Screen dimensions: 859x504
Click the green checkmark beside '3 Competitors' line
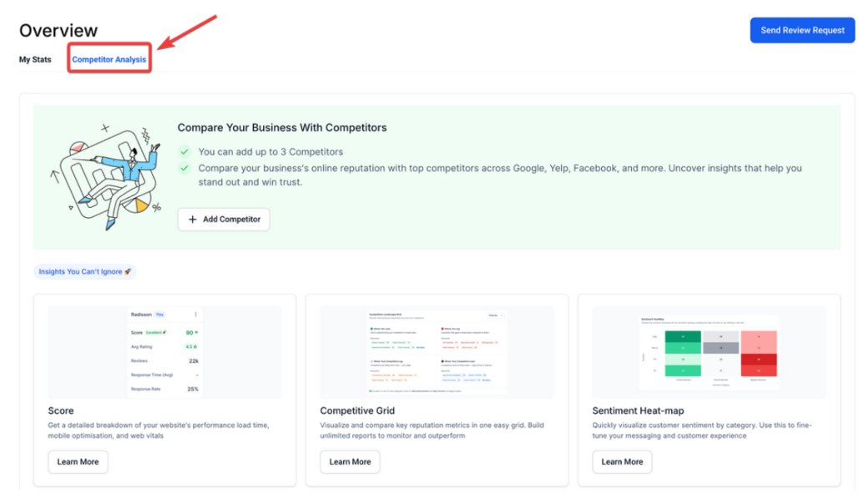pos(184,152)
